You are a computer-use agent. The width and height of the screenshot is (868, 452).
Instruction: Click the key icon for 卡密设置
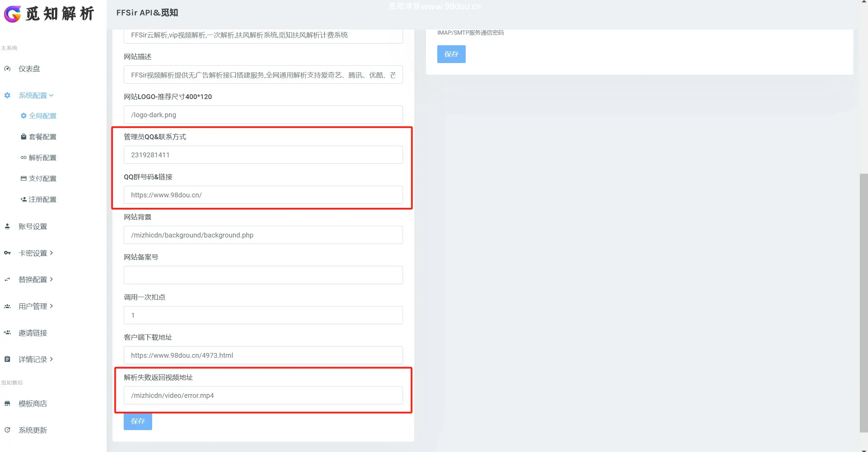7,253
